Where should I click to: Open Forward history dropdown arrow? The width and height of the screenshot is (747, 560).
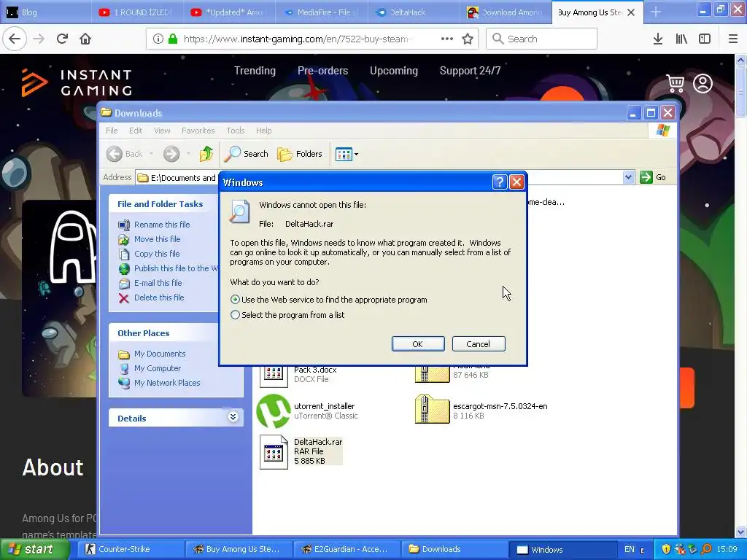pyautogui.click(x=188, y=154)
